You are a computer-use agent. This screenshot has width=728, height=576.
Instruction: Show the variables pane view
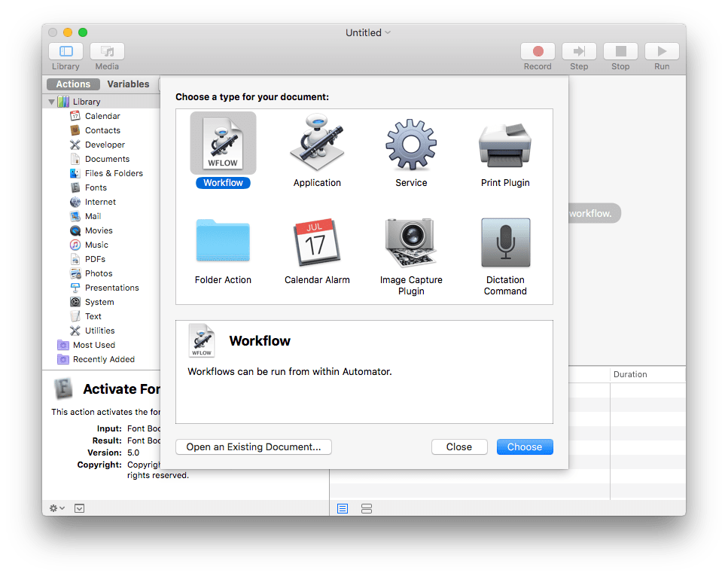pos(367,509)
